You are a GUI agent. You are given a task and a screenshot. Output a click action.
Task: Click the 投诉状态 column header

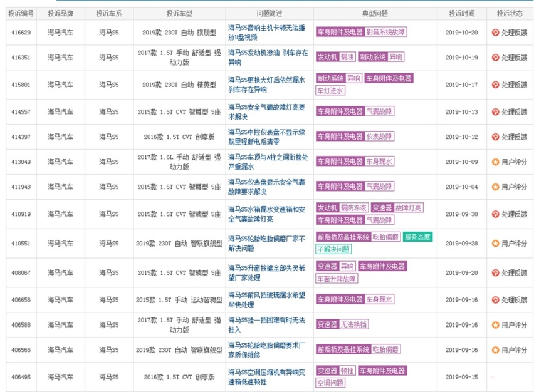510,14
